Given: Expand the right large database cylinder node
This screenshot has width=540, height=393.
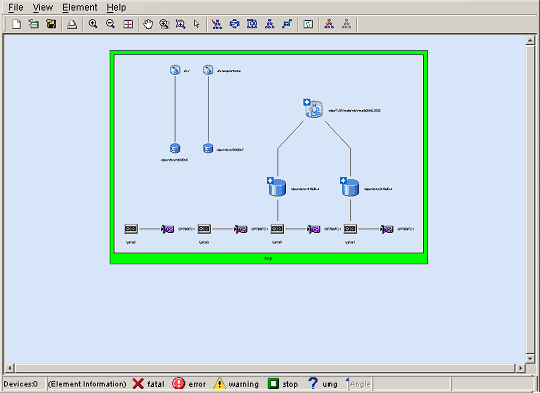Looking at the screenshot, I should (x=343, y=180).
